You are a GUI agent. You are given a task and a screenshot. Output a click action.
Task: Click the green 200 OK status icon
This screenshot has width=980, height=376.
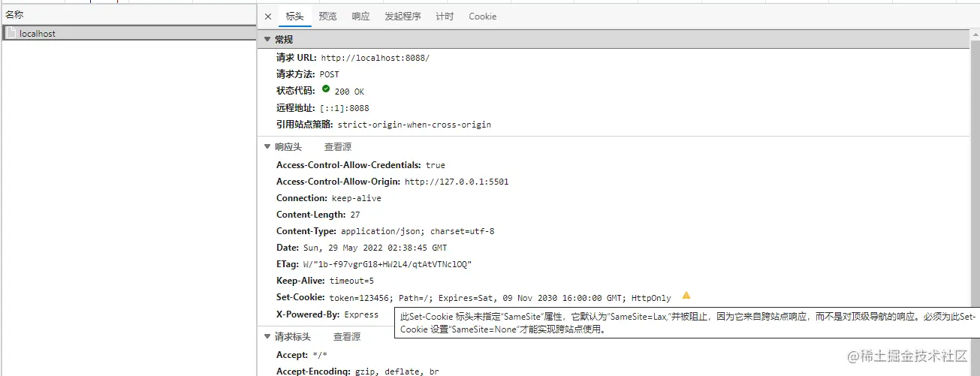tap(326, 89)
